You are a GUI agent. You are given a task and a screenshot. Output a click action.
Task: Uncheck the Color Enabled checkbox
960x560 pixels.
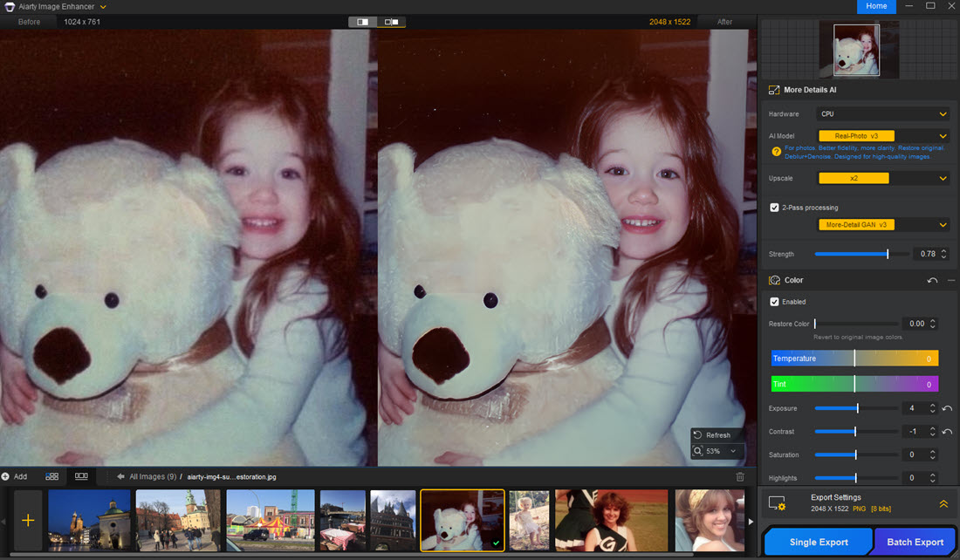coord(774,302)
